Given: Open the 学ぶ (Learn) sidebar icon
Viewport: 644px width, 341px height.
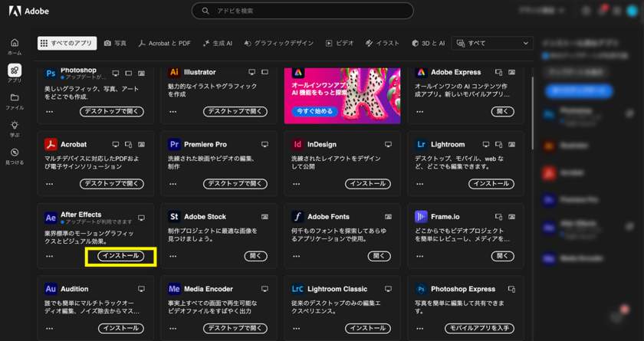Looking at the screenshot, I should click(15, 129).
